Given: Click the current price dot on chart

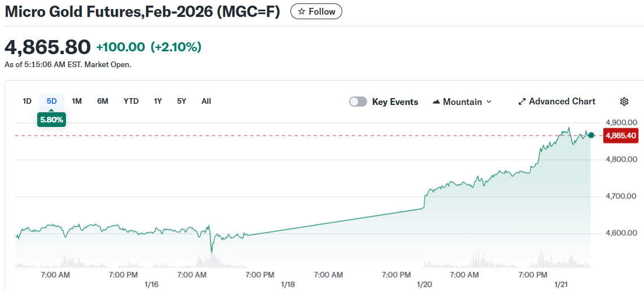Looking at the screenshot, I should point(591,135).
